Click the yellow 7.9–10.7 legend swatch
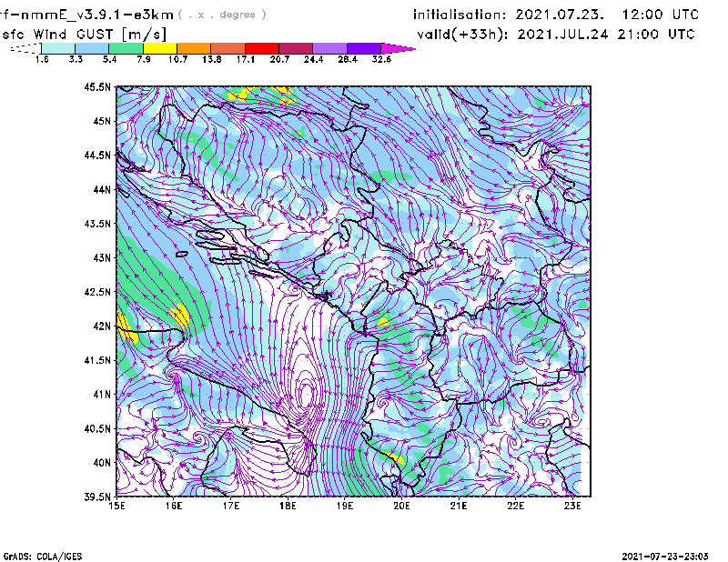 click(160, 48)
